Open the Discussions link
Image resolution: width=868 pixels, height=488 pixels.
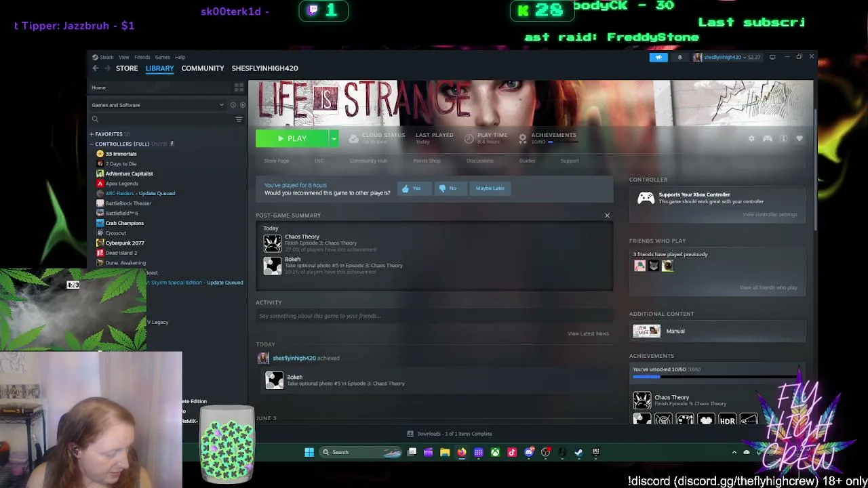480,161
